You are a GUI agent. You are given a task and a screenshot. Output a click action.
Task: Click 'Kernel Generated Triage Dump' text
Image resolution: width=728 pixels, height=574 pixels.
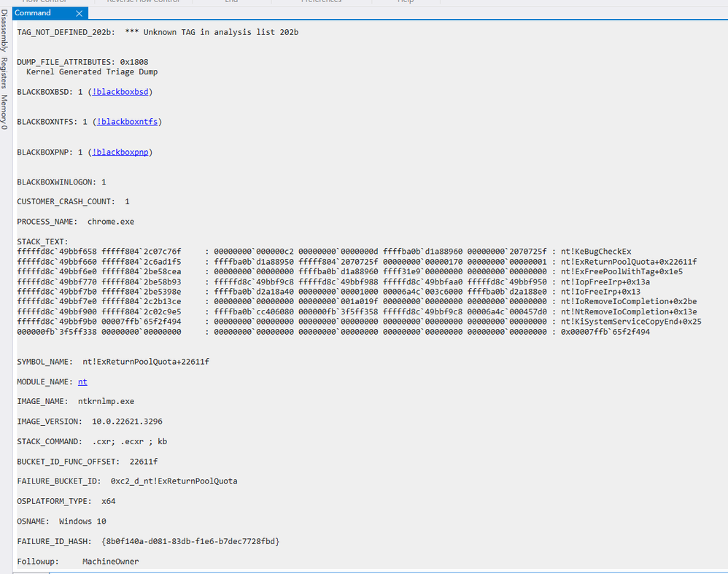pos(92,71)
